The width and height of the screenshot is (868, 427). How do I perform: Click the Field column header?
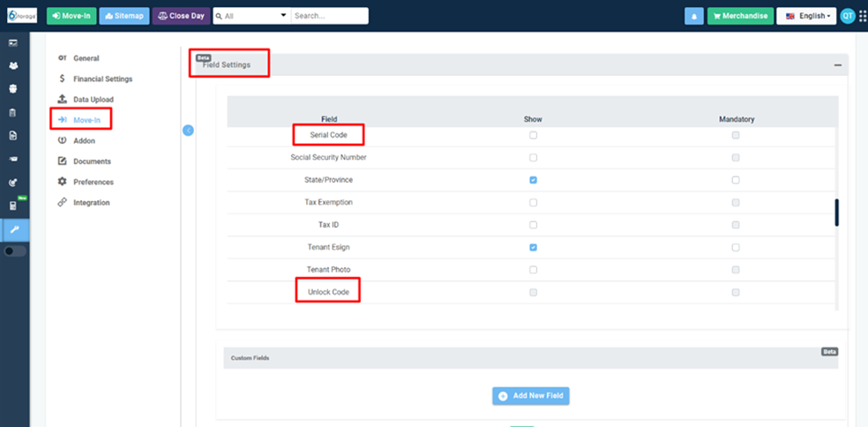click(329, 119)
